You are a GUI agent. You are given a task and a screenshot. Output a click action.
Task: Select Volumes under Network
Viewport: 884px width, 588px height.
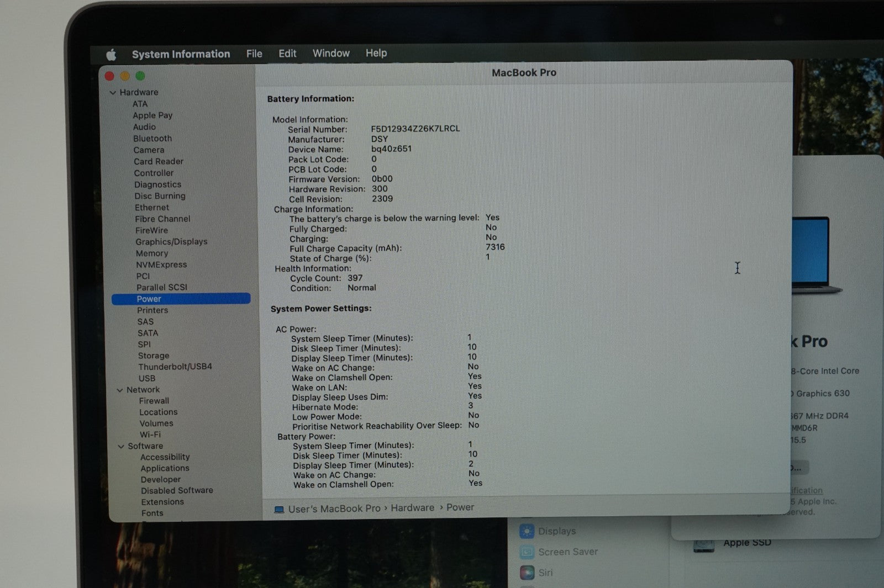156,423
